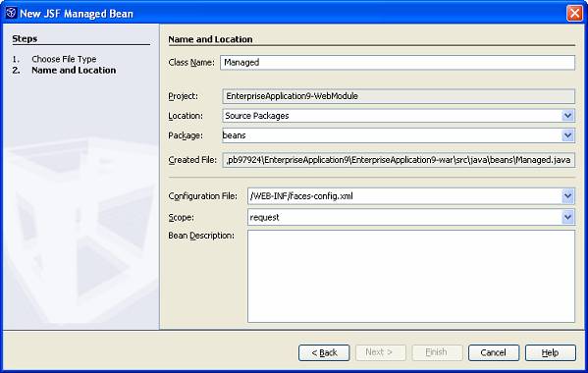588x373 pixels.
Task: Open the Location dropdown arrow
Action: tap(567, 116)
